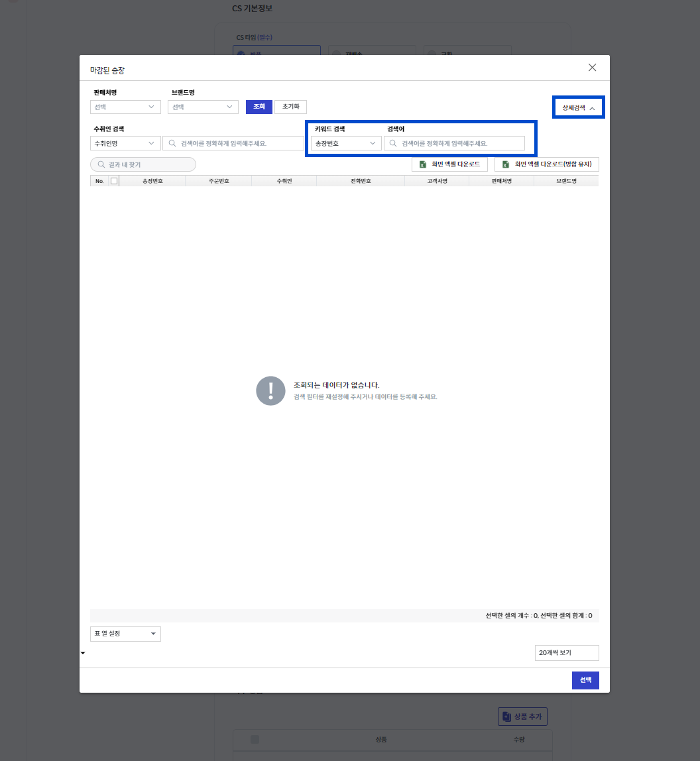Viewport: 700px width, 761px height.
Task: Open the 수취인명 search type dropdown
Action: 125,143
